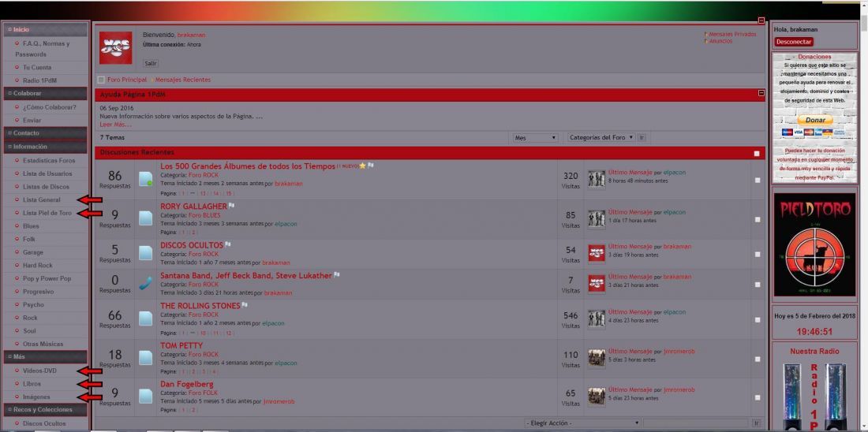The height and width of the screenshot is (432, 868).
Task: Open Lista de Usuarios in sidebar
Action: pyautogui.click(x=47, y=173)
